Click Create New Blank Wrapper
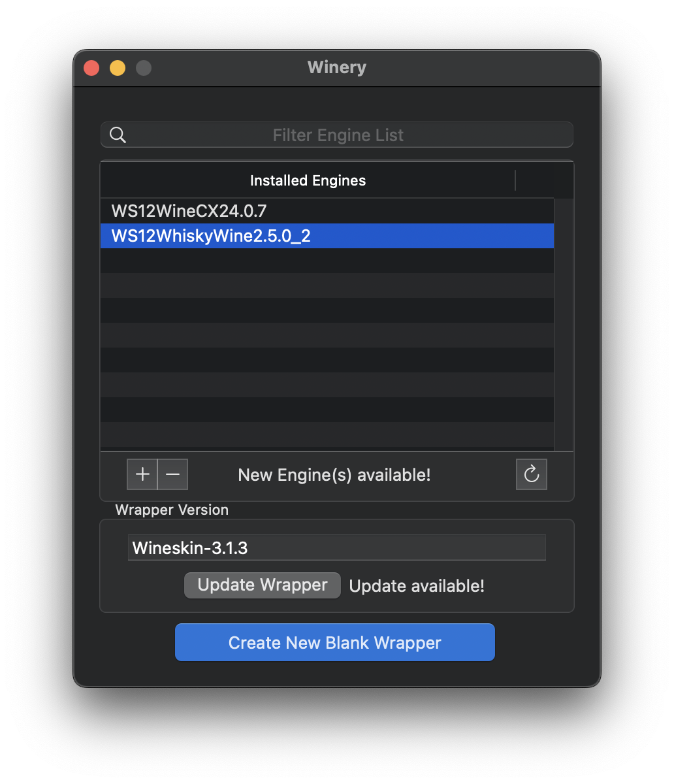 (x=334, y=643)
